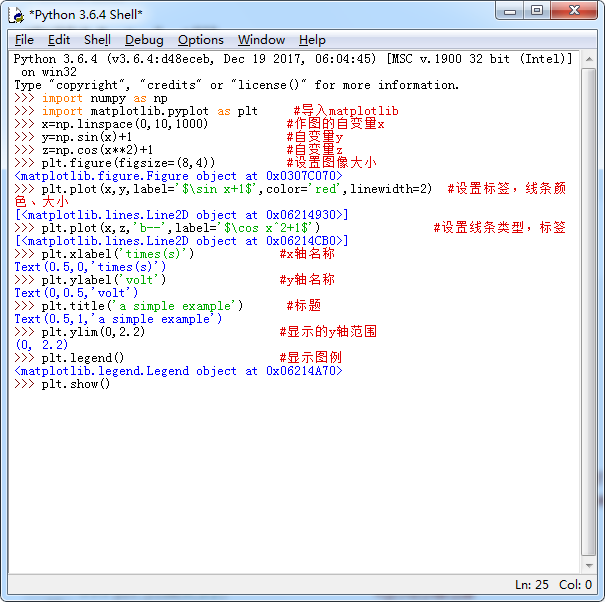Open the Help menu
This screenshot has height=602, width=605.
point(312,40)
